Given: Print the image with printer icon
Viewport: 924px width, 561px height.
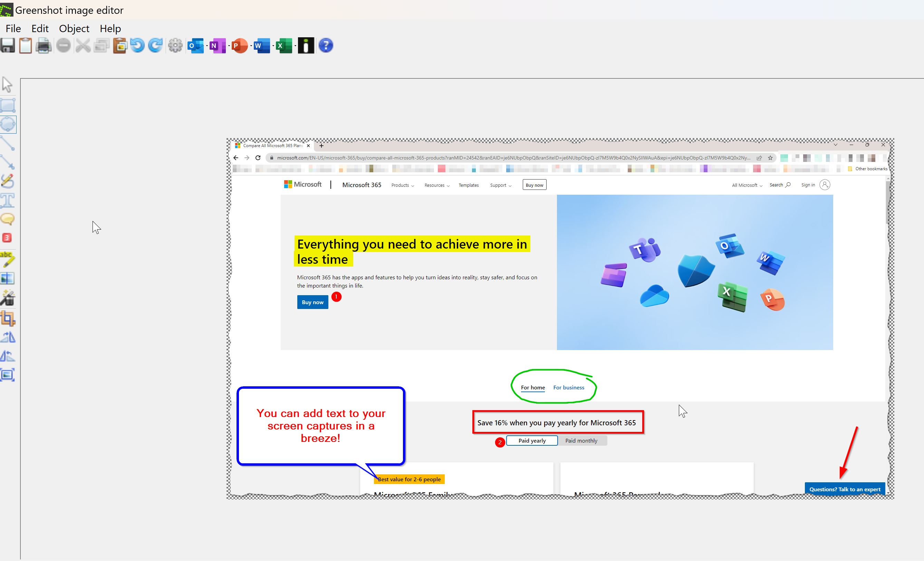Looking at the screenshot, I should (x=44, y=46).
